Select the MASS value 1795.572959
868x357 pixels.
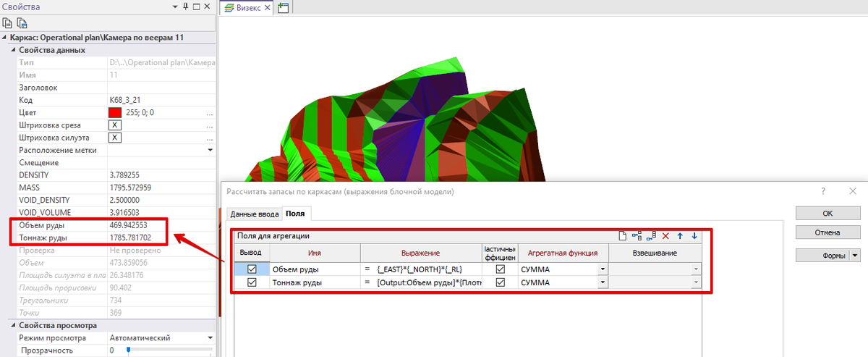coord(130,188)
